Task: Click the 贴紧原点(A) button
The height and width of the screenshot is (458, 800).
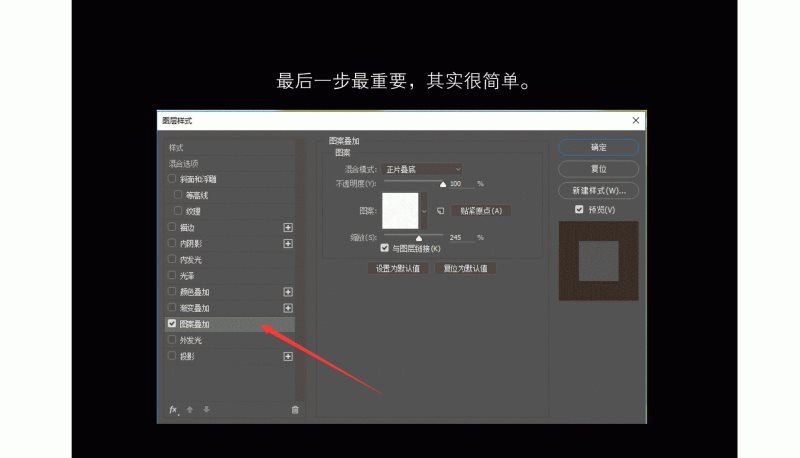Action: (x=481, y=211)
